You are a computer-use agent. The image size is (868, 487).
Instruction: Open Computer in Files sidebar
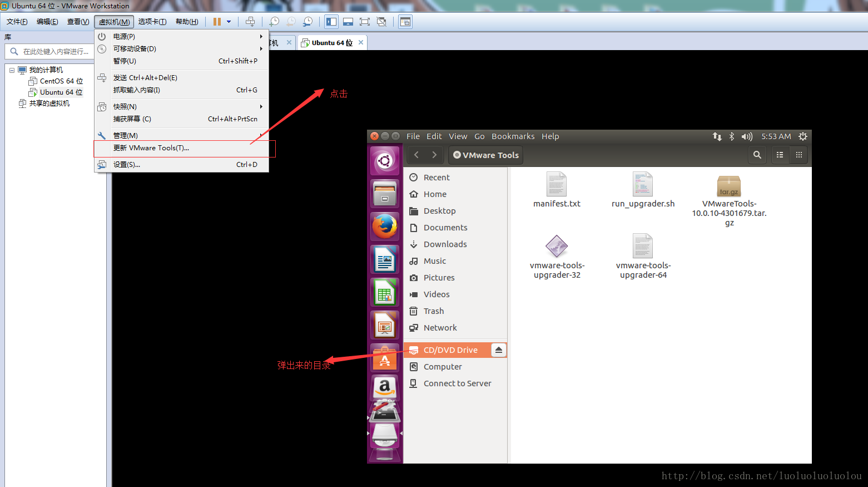click(455, 367)
